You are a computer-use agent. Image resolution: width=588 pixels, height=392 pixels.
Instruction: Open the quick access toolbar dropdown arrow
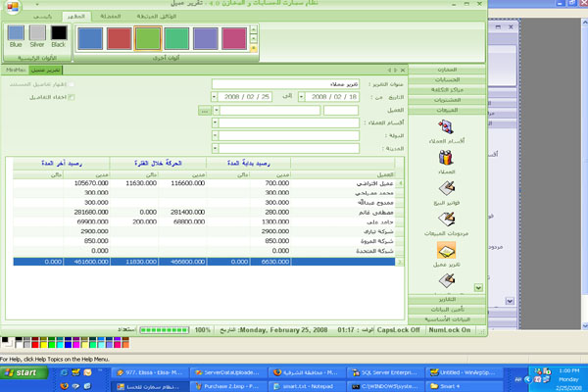[37, 5]
